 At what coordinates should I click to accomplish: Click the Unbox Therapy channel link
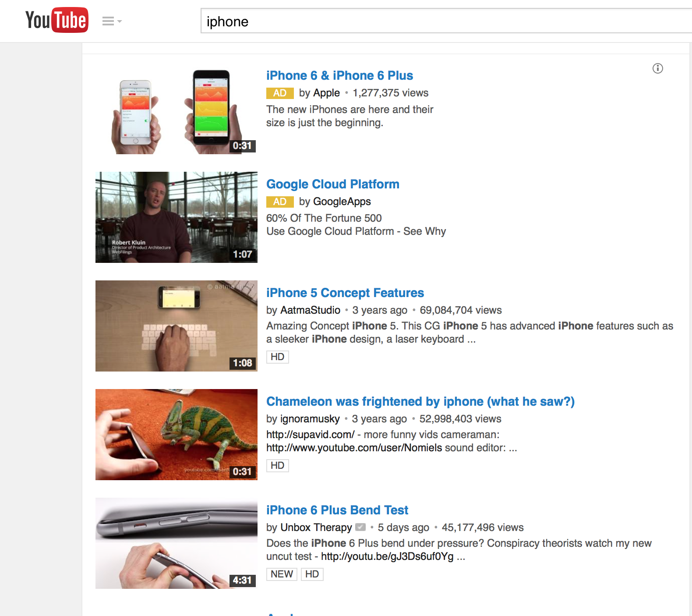coord(316,527)
